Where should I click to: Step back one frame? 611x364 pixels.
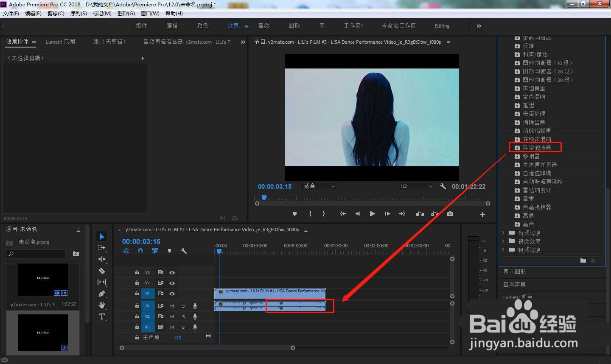pyautogui.click(x=358, y=214)
